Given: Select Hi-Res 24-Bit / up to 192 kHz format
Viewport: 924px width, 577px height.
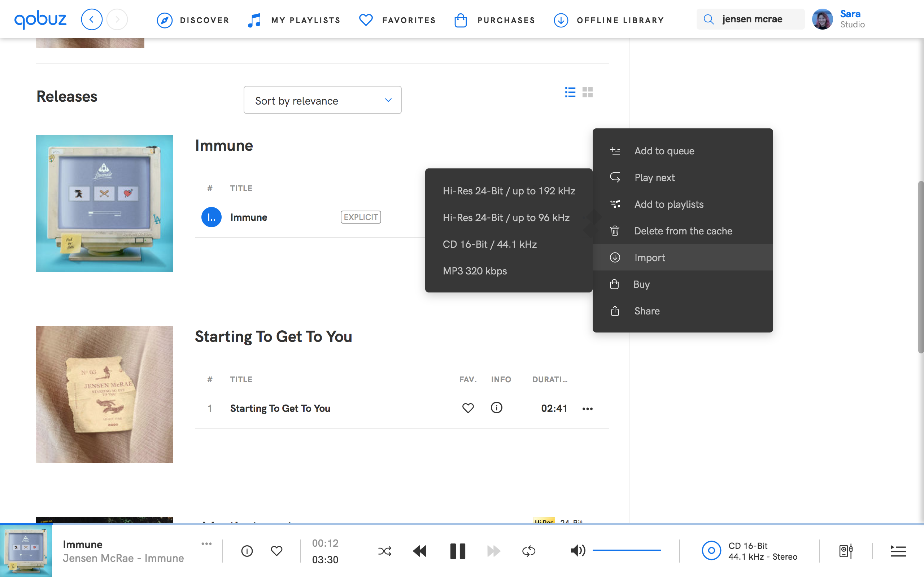Looking at the screenshot, I should 508,190.
